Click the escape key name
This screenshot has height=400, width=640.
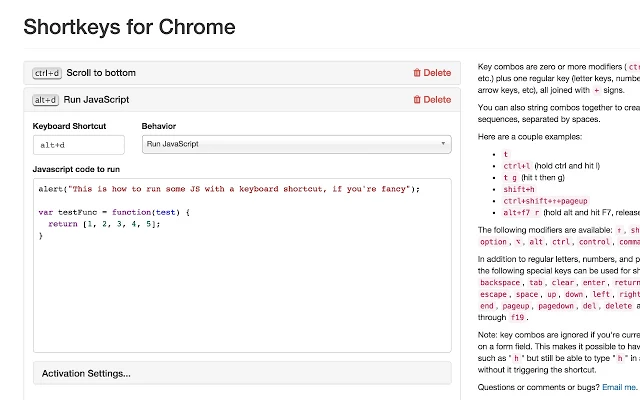pos(493,294)
